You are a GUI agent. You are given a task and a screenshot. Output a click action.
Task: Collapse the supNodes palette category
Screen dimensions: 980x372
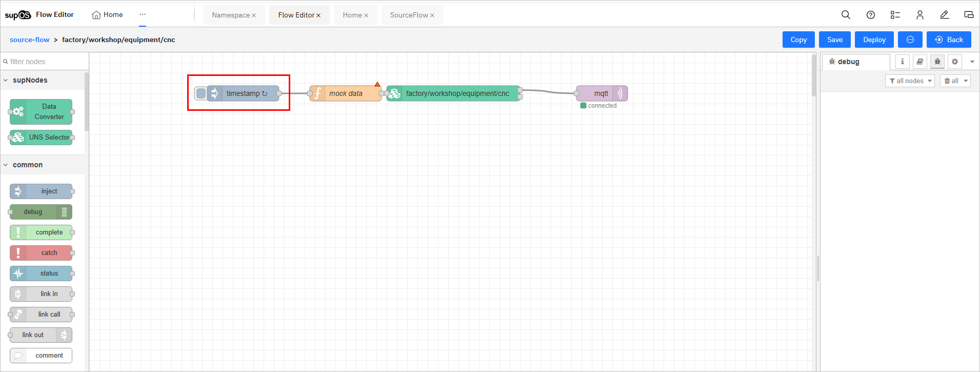43,80
